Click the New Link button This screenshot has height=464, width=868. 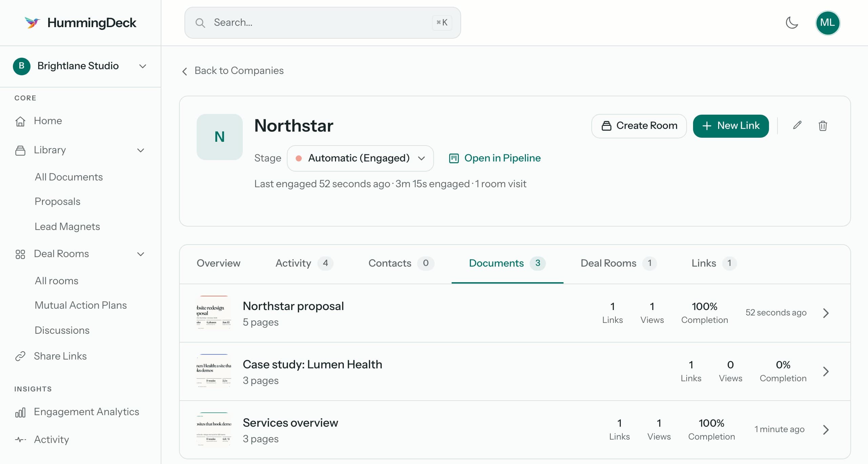click(731, 126)
